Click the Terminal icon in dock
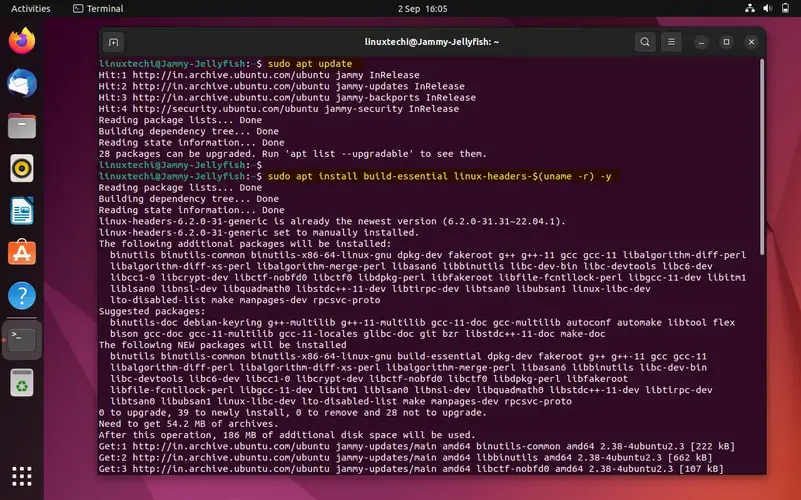 click(22, 340)
